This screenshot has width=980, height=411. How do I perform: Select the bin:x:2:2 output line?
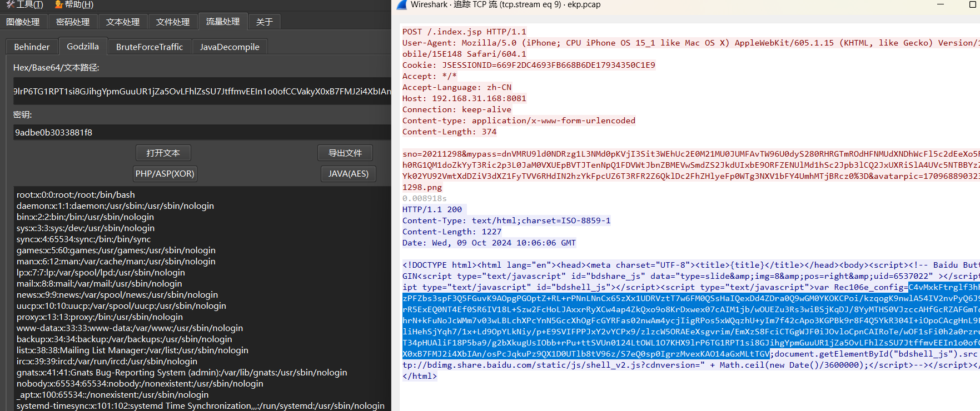point(85,217)
